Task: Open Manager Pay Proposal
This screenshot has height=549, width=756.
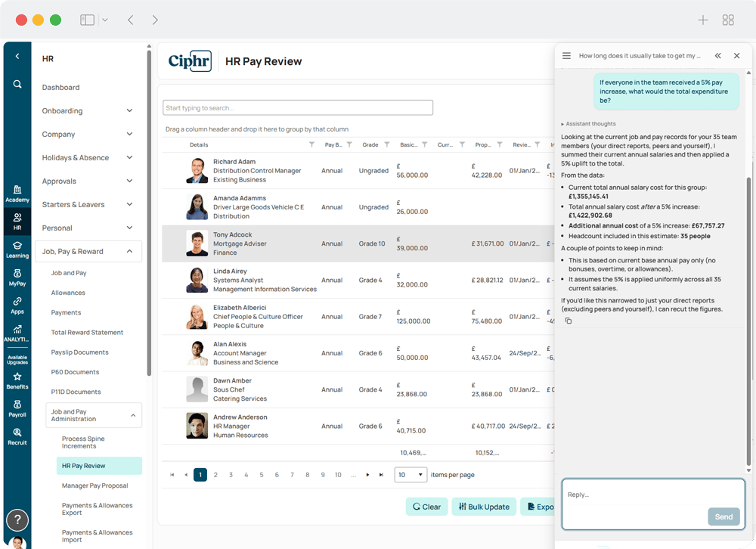Action: (95, 485)
